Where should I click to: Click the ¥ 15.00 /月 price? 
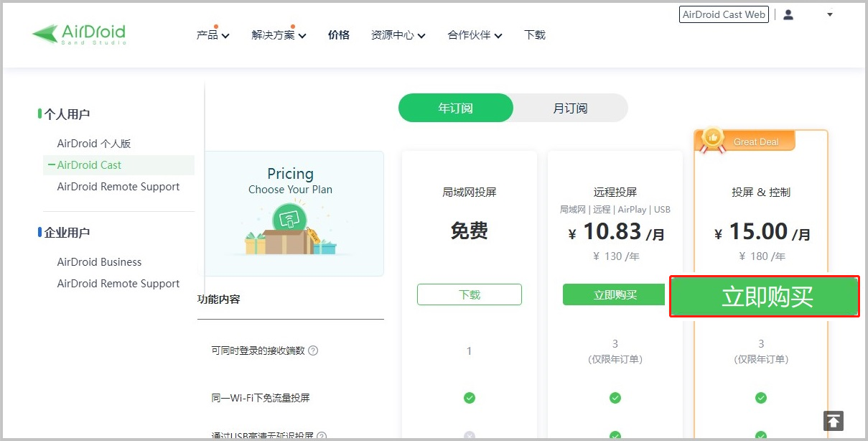click(x=762, y=232)
